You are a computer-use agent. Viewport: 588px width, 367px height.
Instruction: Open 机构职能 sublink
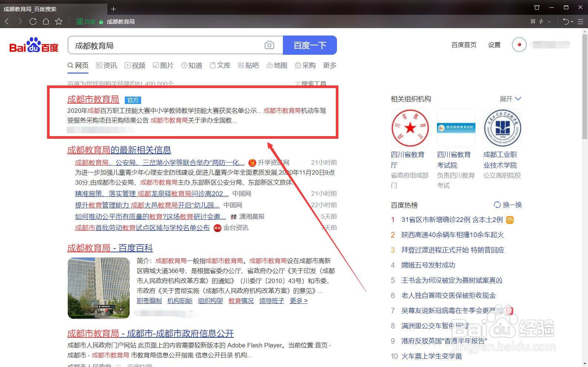(x=180, y=301)
